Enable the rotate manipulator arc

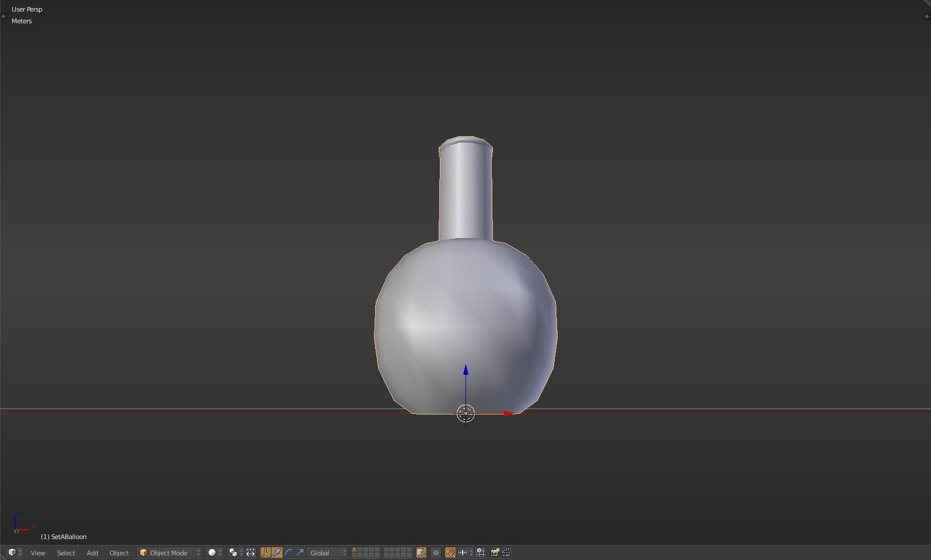click(288, 552)
